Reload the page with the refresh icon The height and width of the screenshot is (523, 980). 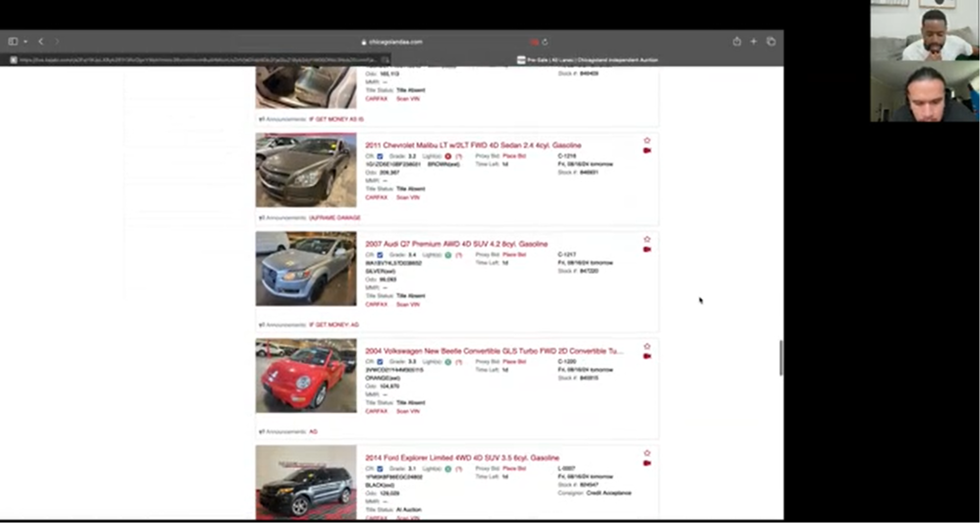click(545, 42)
